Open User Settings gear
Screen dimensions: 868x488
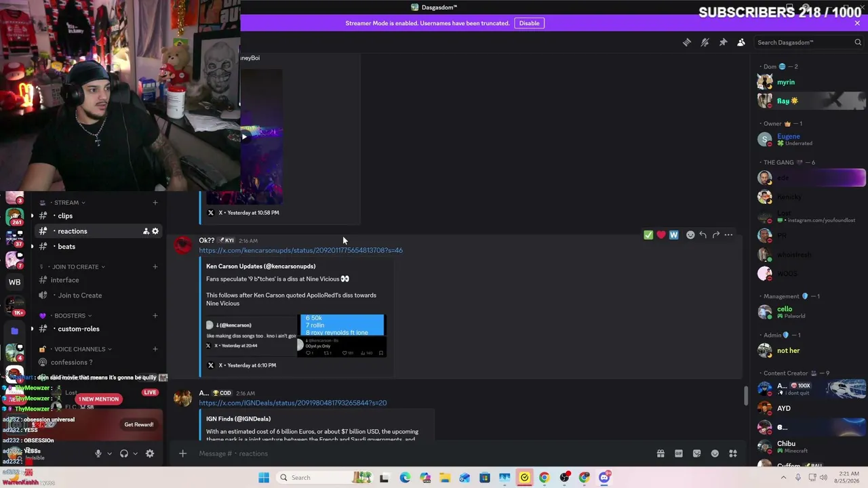pyautogui.click(x=150, y=453)
